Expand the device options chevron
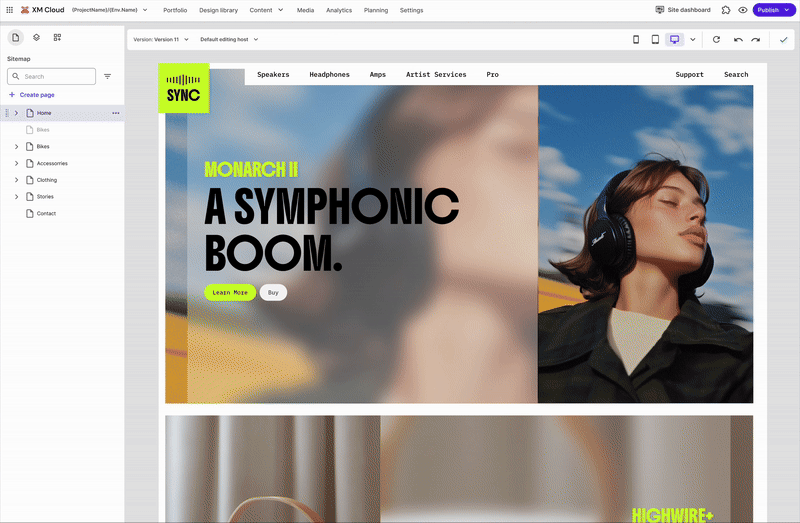The image size is (800, 523). (x=692, y=39)
